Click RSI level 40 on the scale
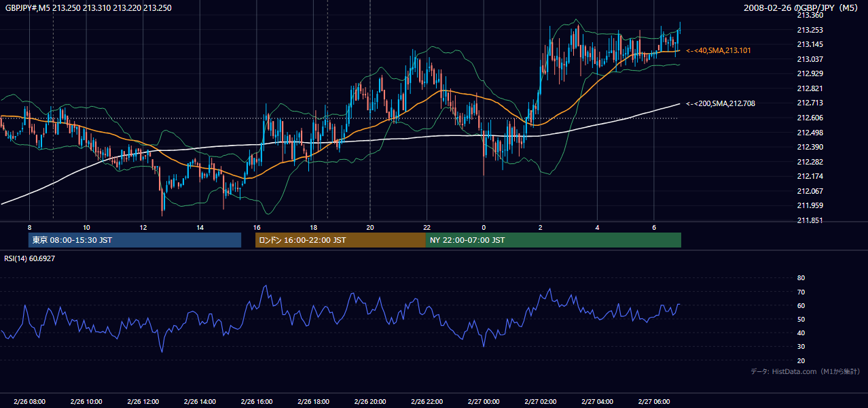 point(801,333)
